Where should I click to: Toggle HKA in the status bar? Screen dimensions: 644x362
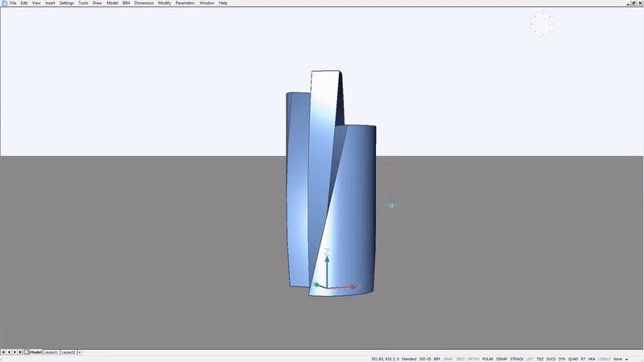click(592, 359)
